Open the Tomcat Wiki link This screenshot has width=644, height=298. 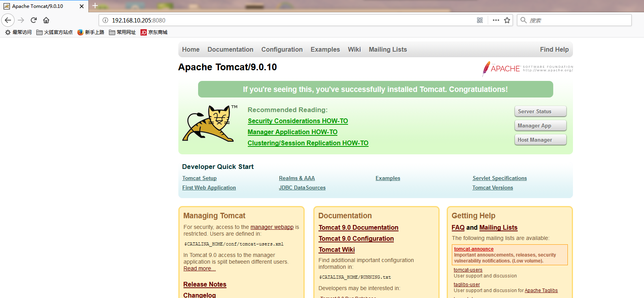[x=337, y=250]
